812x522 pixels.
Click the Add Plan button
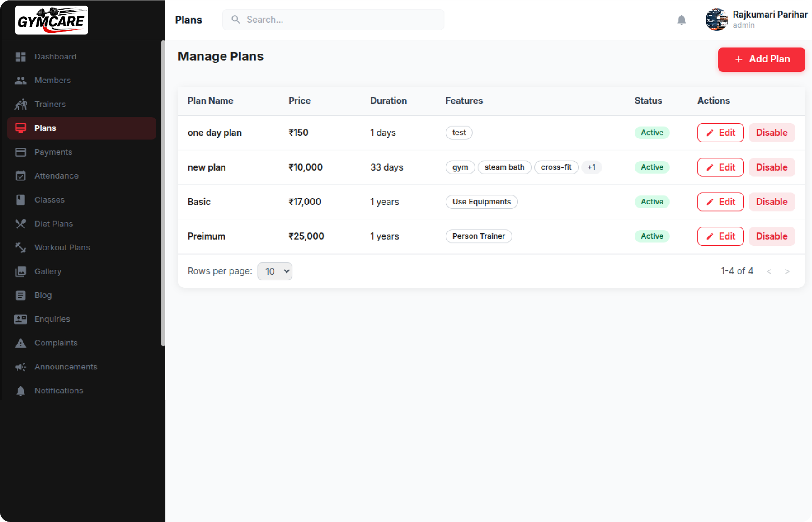point(762,59)
